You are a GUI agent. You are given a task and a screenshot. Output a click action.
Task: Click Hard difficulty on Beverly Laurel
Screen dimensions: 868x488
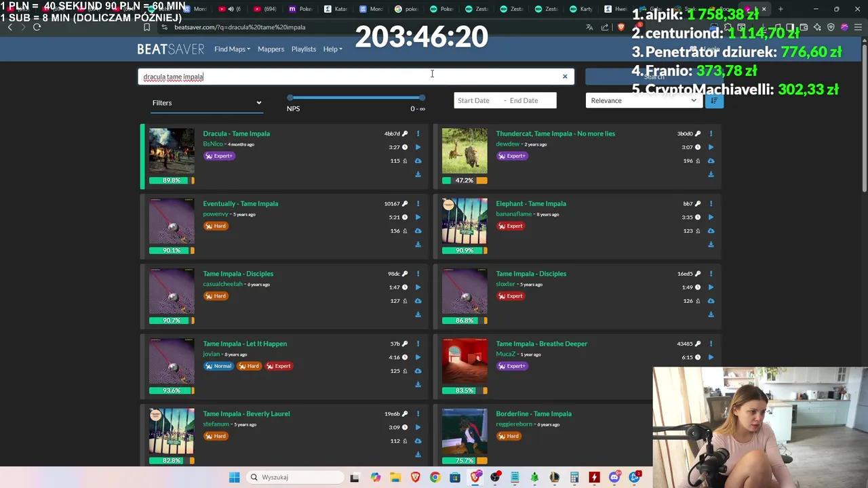click(x=216, y=436)
